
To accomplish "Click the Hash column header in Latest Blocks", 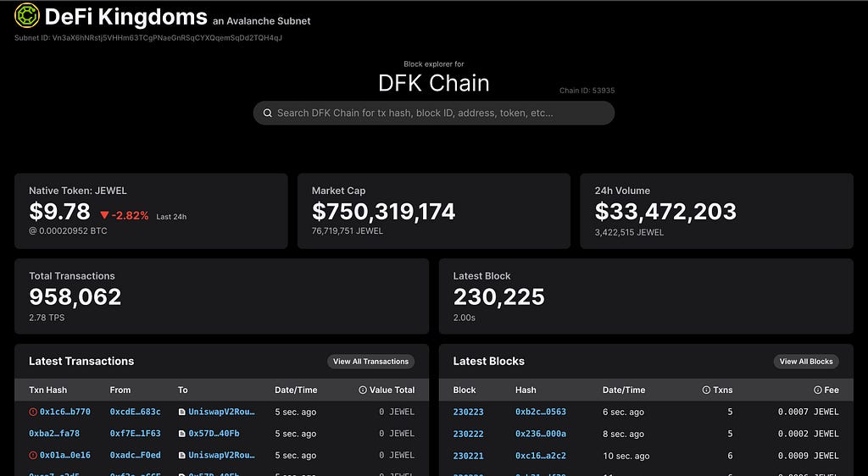I will coord(526,390).
